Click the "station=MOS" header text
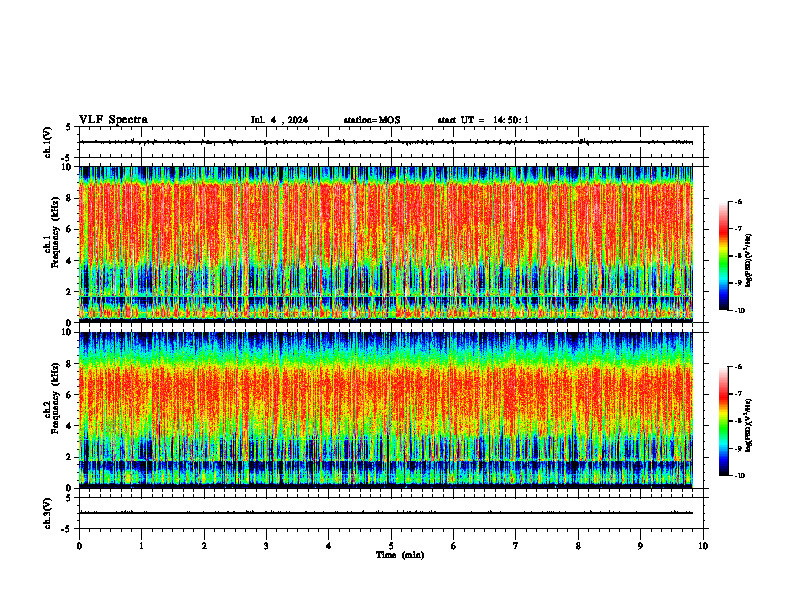792x612 pixels. point(372,120)
